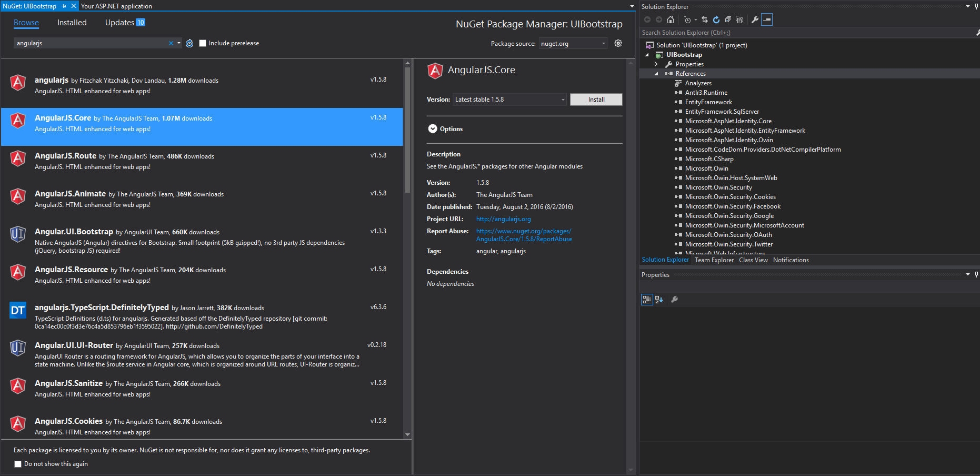Click the package list scroll down arrow
The image size is (980, 476).
(x=407, y=435)
